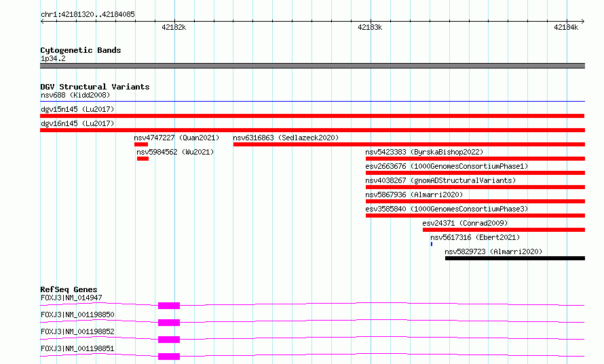Select esv3585840 (1000GenomesConsortiumPhase3) label
604x364 pixels.
[447, 209]
